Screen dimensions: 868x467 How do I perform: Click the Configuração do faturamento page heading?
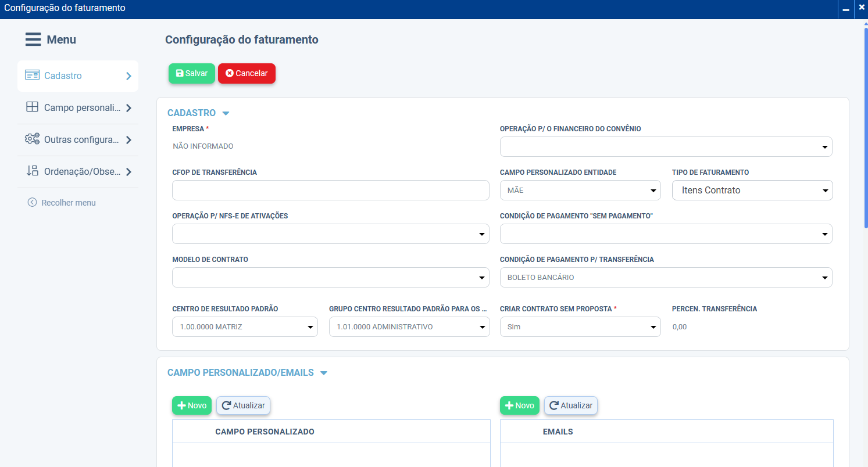(242, 39)
